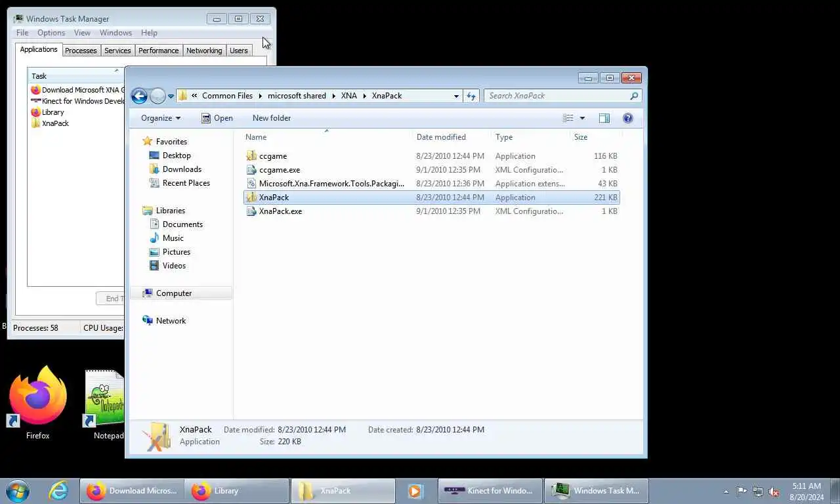Click the Change your view icon
This screenshot has height=504, width=840.
pyautogui.click(x=568, y=118)
